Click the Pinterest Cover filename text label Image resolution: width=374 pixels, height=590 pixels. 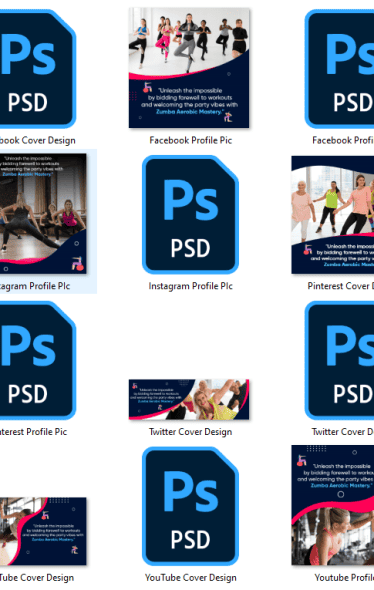click(x=341, y=286)
